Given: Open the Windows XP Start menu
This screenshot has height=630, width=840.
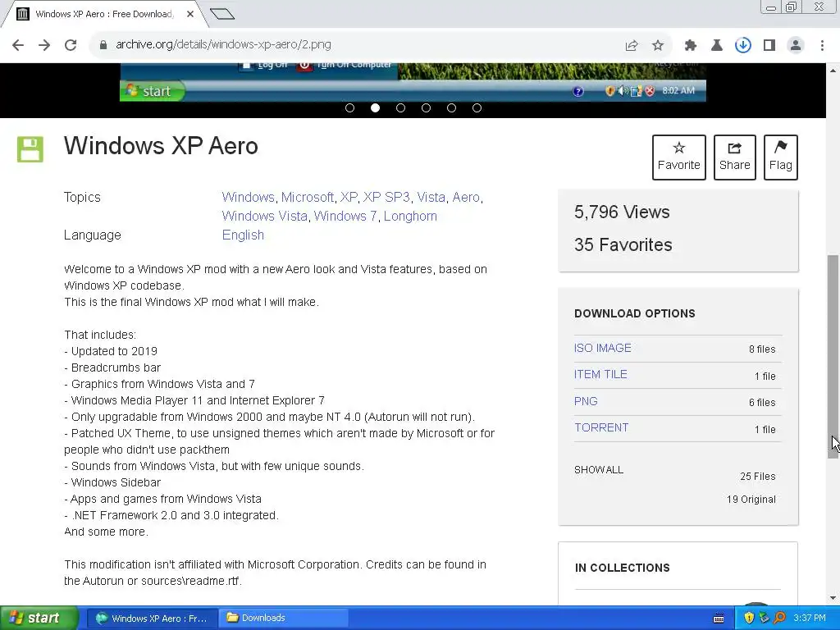Looking at the screenshot, I should 39,618.
